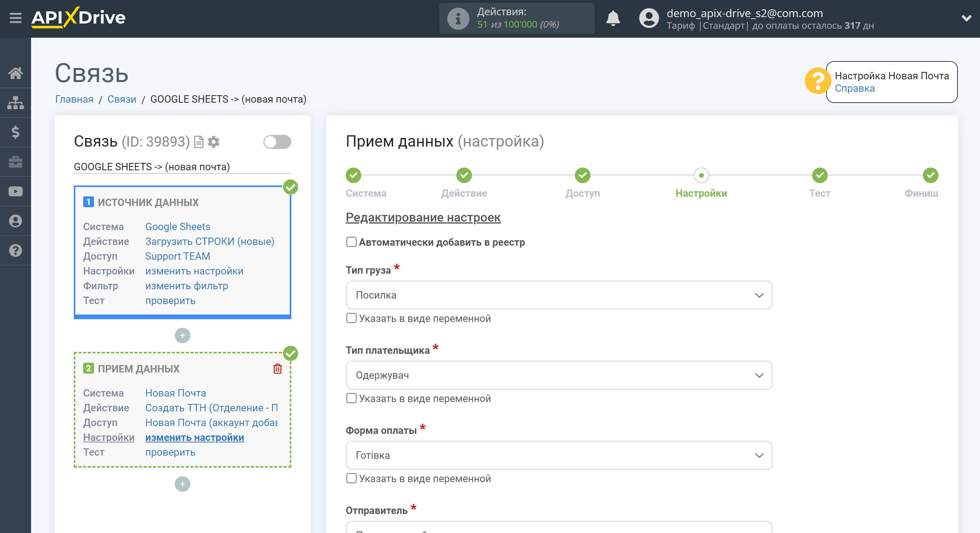Open the Форма оплаты dropdown
This screenshot has width=980, height=533.
[559, 455]
